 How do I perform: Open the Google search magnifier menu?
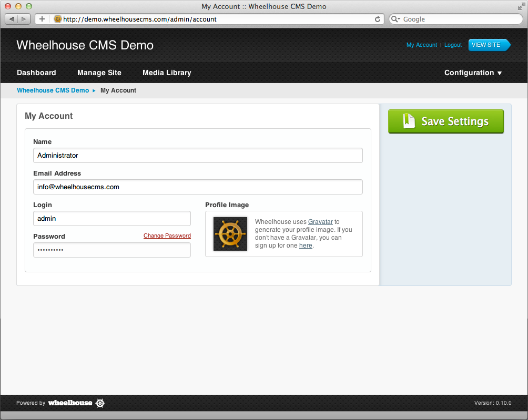[395, 19]
